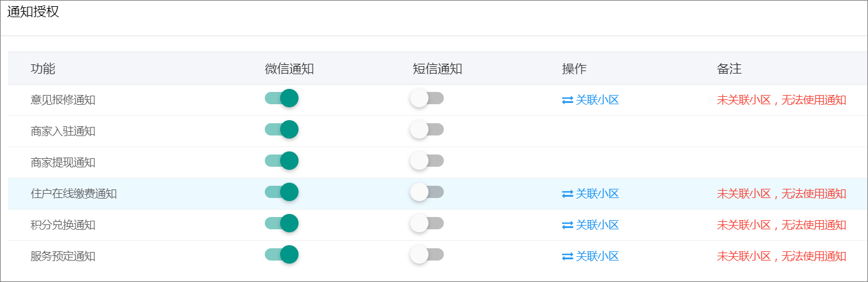Viewport: 868px width, 282px height.
Task: Disable WeChat notification for 积分兑换通知
Action: [x=281, y=223]
